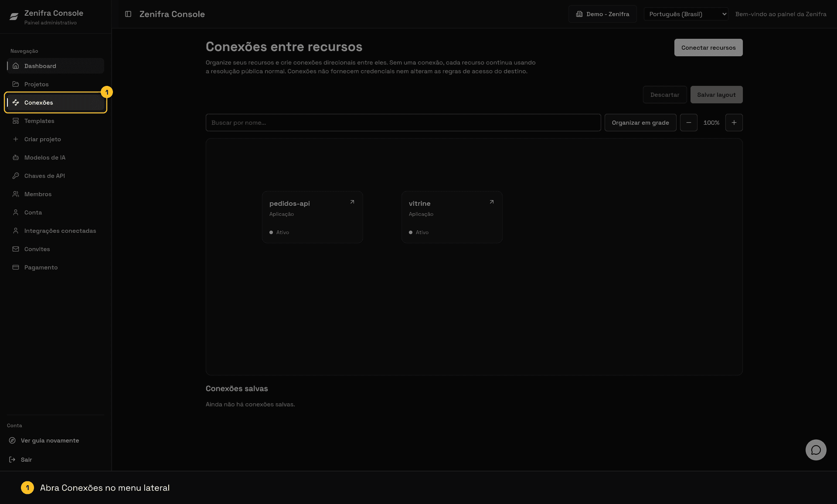Open the Demo - Zenifra organization selector
The height and width of the screenshot is (504, 837).
coord(602,14)
